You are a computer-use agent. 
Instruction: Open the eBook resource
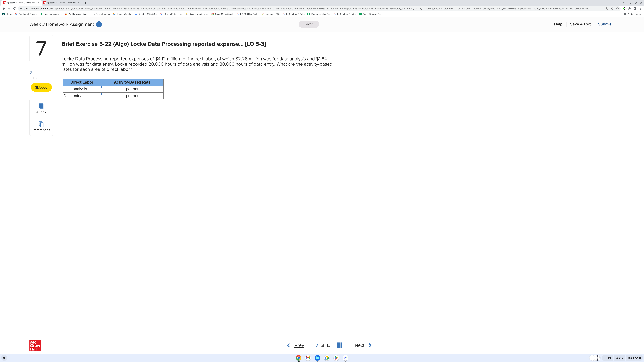click(41, 109)
